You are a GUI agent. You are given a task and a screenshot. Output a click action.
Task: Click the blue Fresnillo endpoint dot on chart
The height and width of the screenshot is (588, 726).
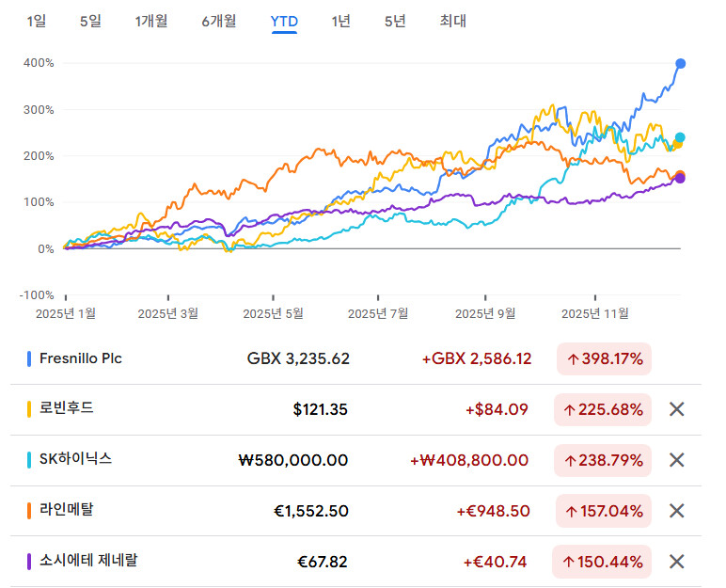pos(681,64)
